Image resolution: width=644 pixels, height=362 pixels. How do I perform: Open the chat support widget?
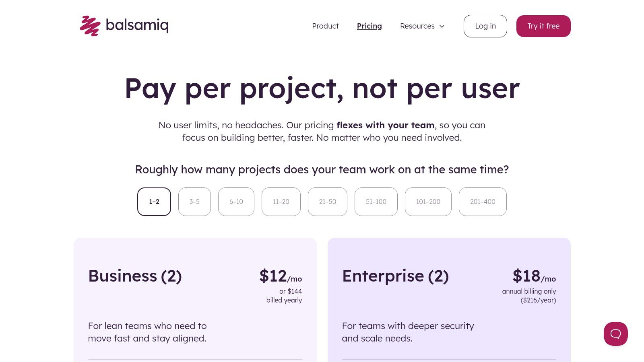coord(615,334)
